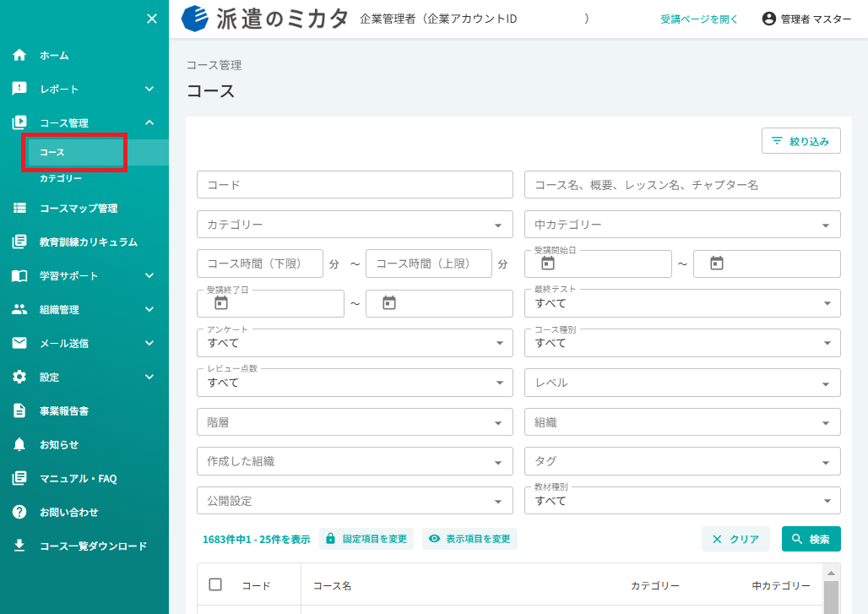Open the 階層 dropdown
868x614 pixels.
[x=355, y=422]
